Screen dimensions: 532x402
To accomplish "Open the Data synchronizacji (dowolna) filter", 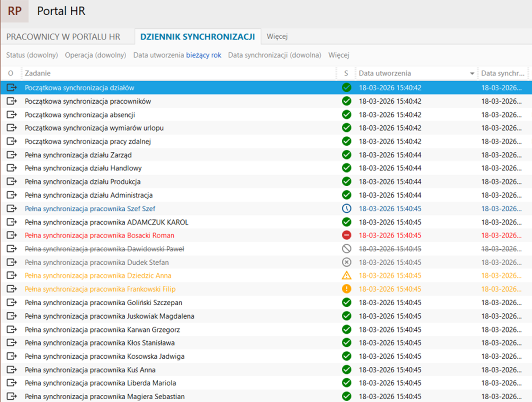I will 274,55.
